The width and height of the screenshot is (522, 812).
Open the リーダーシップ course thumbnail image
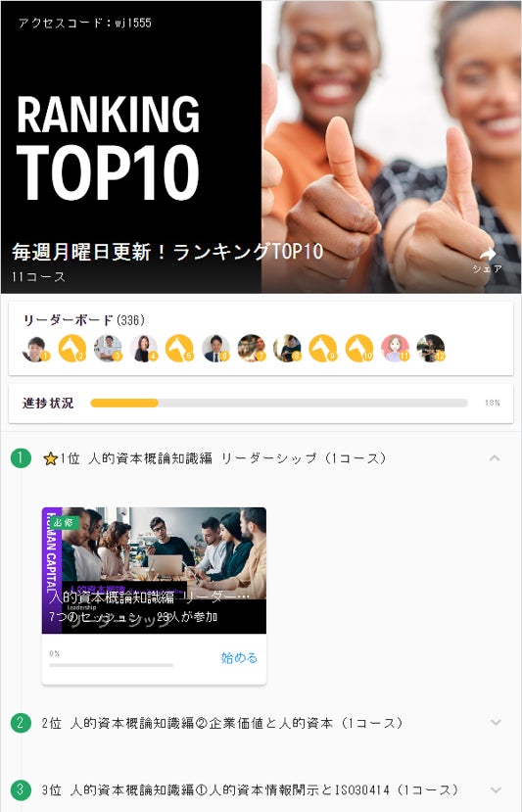click(154, 570)
